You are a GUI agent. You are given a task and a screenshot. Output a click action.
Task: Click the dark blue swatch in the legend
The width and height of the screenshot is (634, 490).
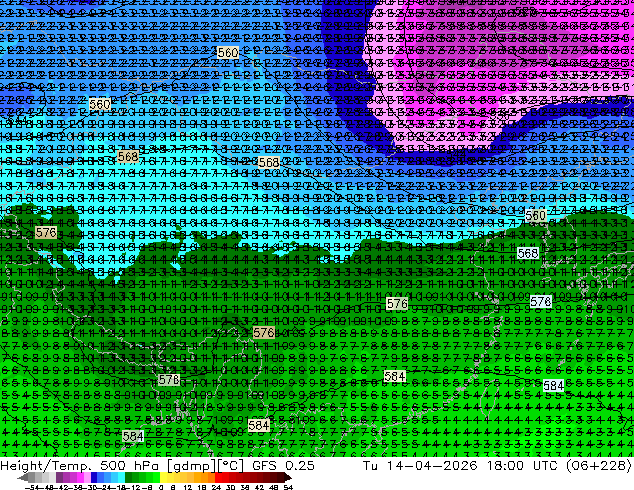click(x=94, y=478)
